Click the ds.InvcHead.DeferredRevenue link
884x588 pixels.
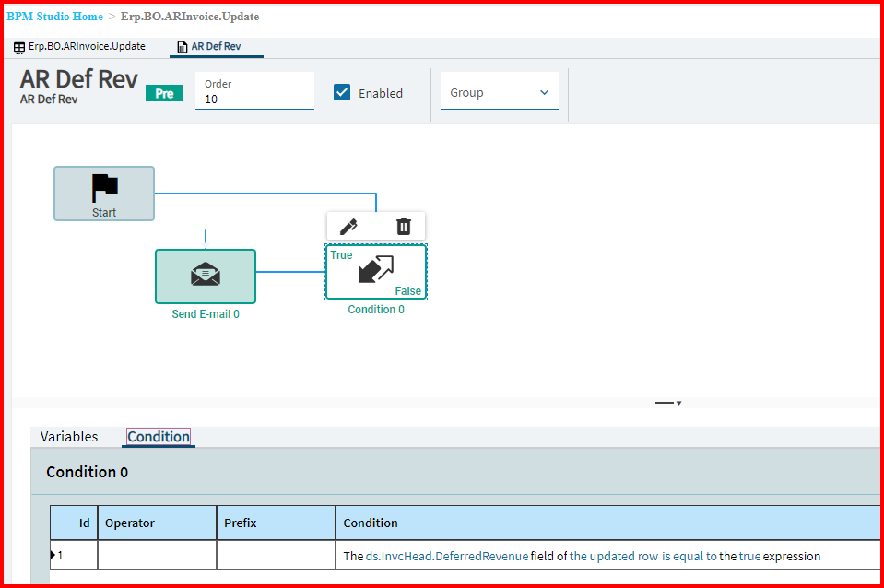pos(447,557)
